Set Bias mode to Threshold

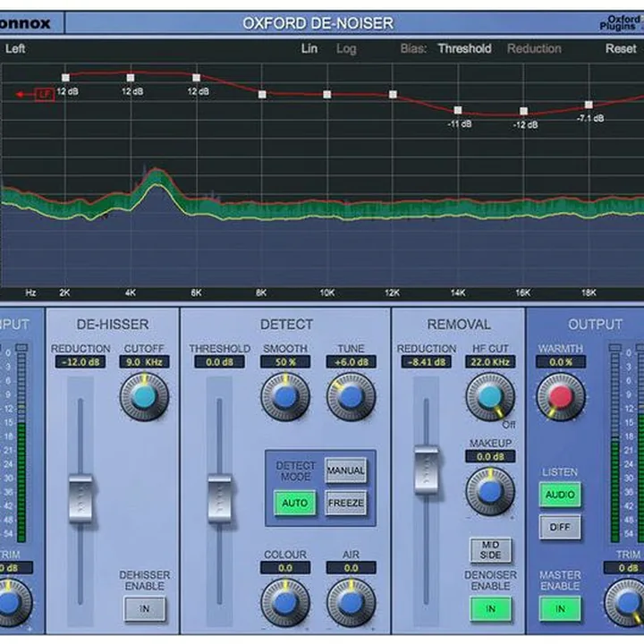[464, 48]
